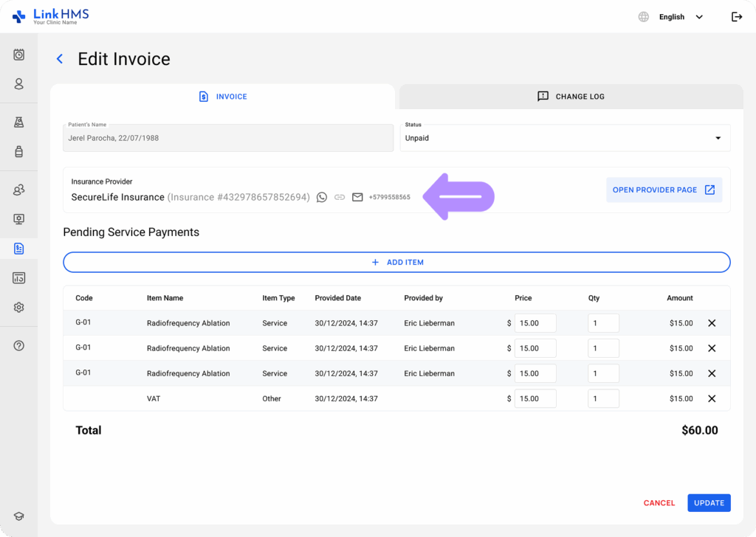The height and width of the screenshot is (537, 756).
Task: Click the email envelope icon for the provider
Action: tap(357, 197)
